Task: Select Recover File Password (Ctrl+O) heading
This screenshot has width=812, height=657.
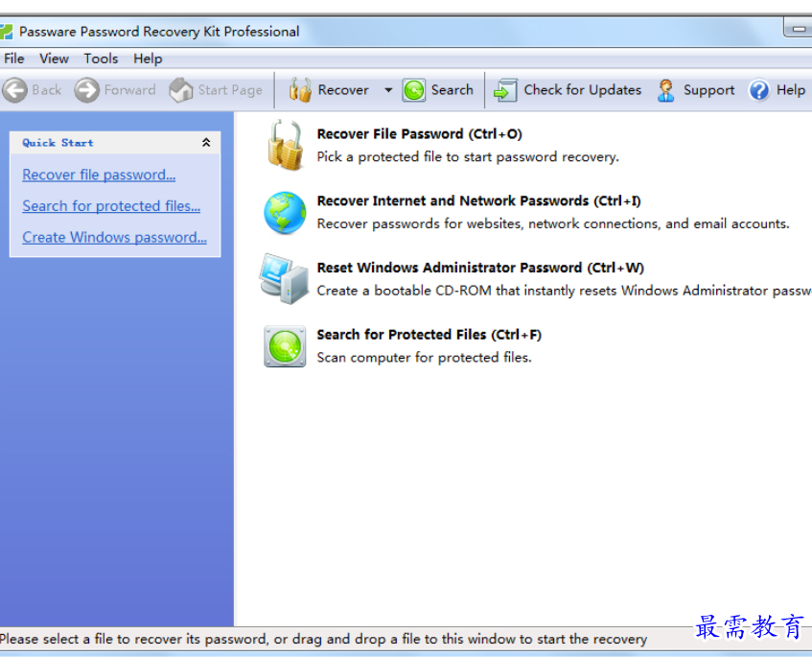Action: point(420,134)
